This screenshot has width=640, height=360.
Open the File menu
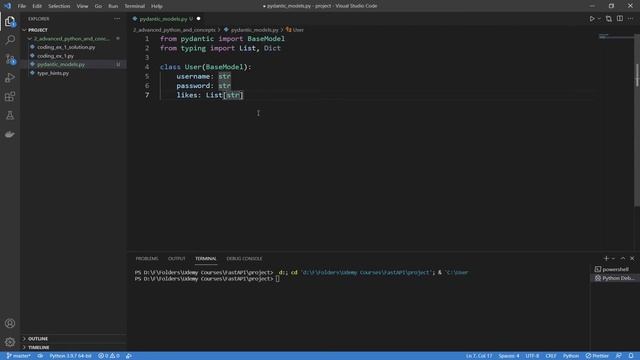tap(22, 6)
